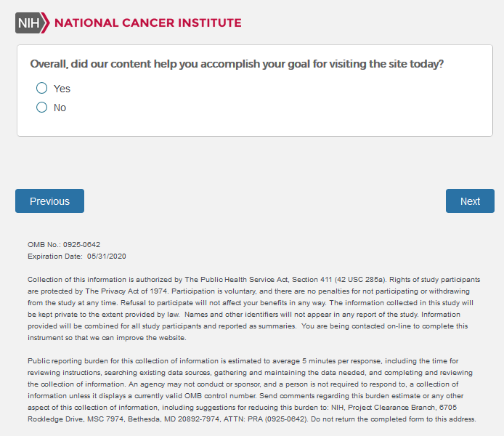Click the National Cancer Institute title
This screenshot has height=436, width=504.
(x=148, y=23)
